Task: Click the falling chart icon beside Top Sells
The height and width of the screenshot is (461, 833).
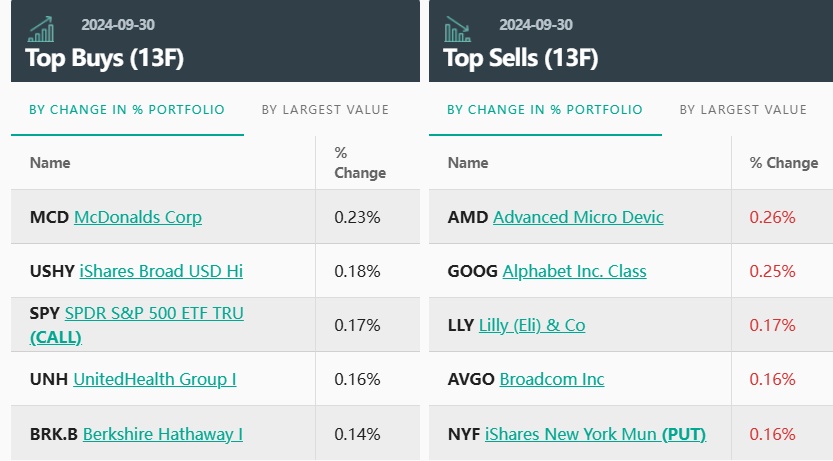Action: [x=458, y=29]
